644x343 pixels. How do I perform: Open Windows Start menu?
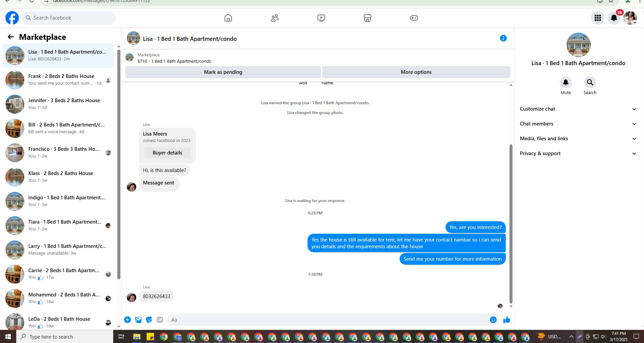[8, 337]
